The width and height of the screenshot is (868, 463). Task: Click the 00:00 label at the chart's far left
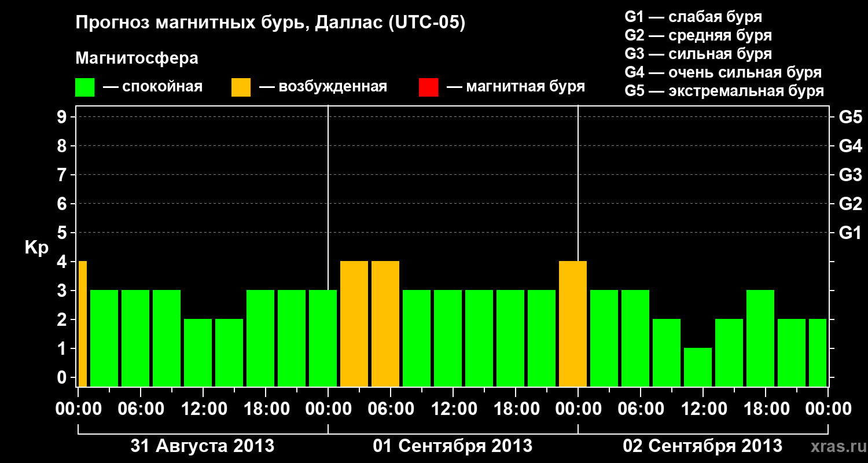(x=78, y=409)
